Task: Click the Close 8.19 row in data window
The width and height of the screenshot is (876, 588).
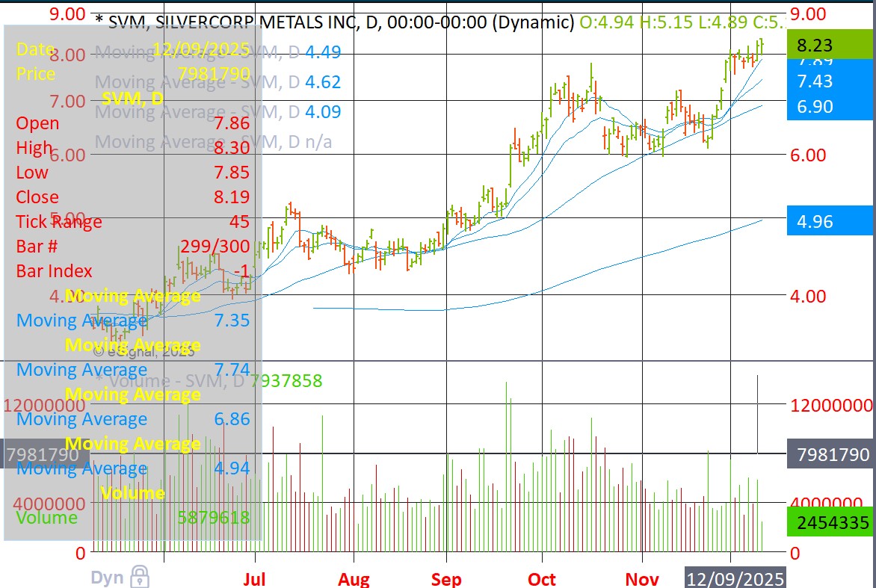Action: click(132, 197)
